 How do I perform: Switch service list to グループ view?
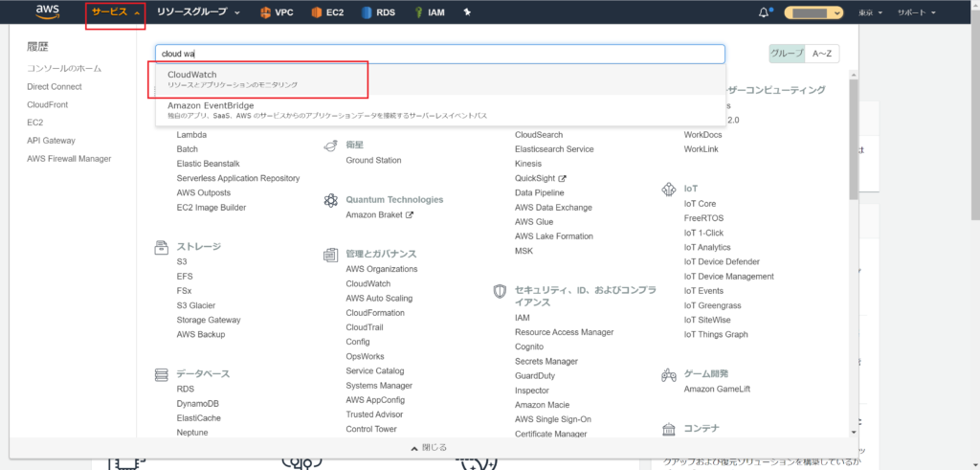tap(787, 55)
